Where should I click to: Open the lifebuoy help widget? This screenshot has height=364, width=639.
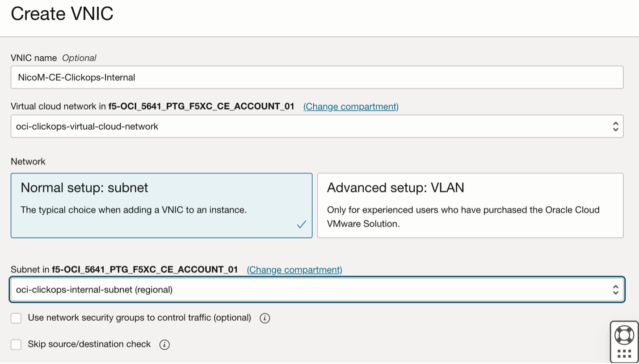(624, 335)
